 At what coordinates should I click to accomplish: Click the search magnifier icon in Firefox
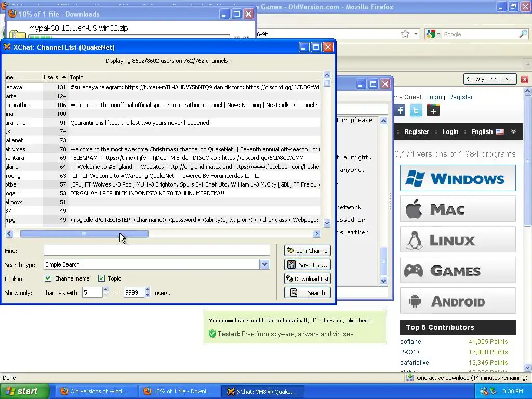pyautogui.click(x=523, y=34)
